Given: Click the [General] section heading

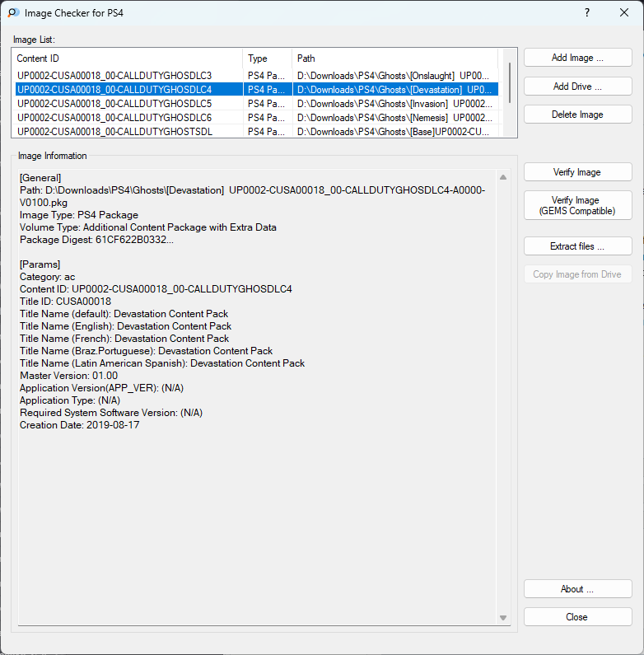Looking at the screenshot, I should tap(40, 178).
